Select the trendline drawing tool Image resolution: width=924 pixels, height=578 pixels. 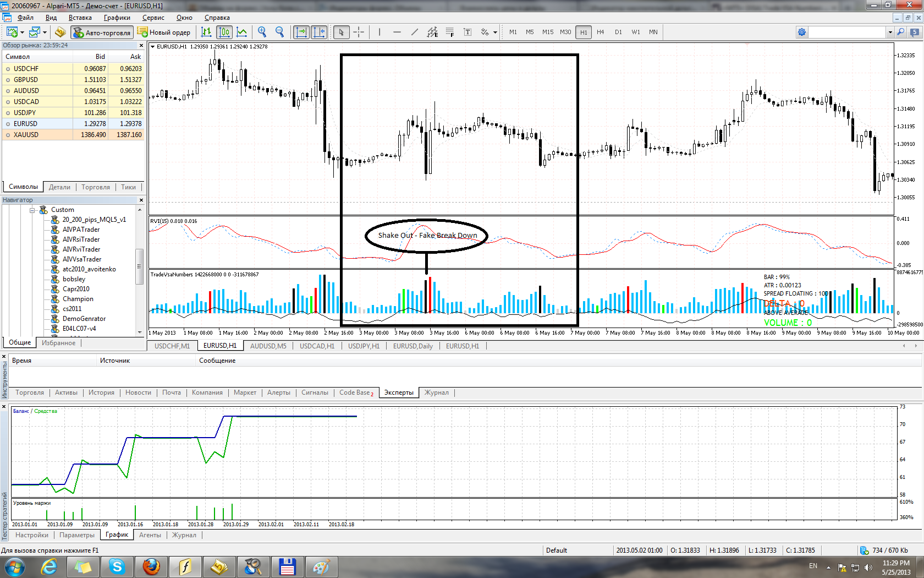coord(415,32)
